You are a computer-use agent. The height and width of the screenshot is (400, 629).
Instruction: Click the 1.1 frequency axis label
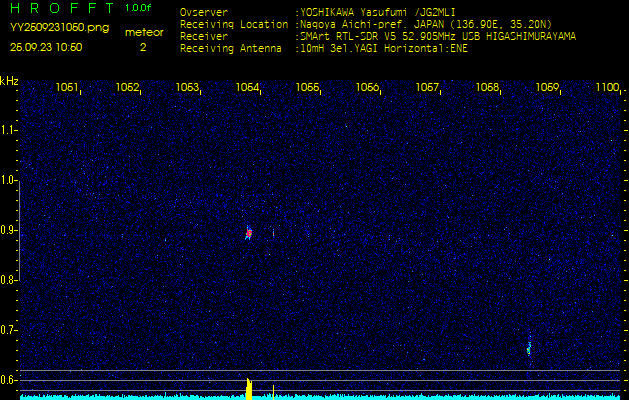(10, 129)
